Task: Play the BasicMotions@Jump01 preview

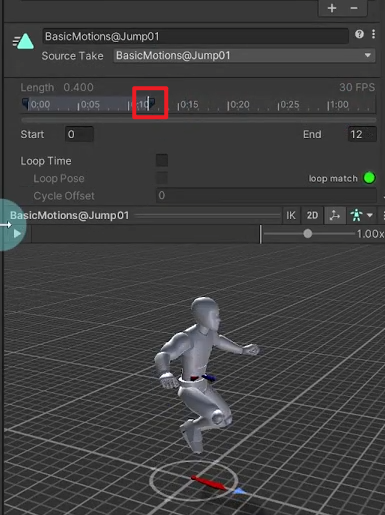Action: (17, 234)
